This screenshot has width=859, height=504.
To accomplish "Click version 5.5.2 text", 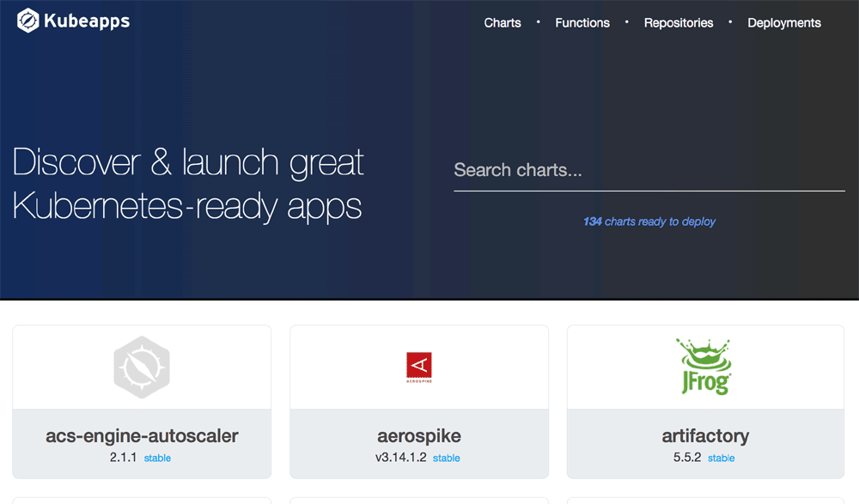I will click(x=687, y=458).
